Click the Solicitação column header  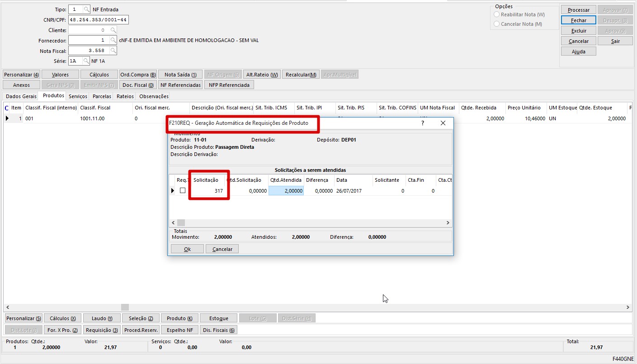(206, 180)
